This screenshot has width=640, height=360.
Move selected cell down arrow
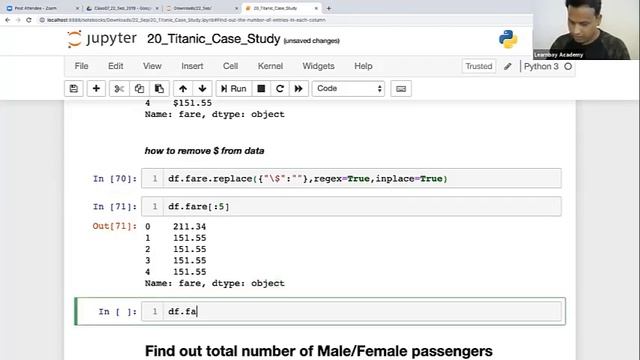click(202, 89)
